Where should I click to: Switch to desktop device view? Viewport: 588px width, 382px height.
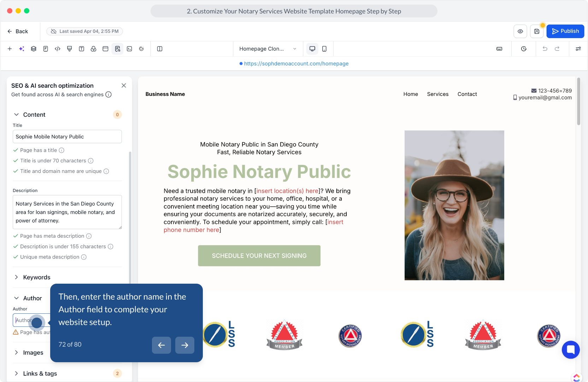click(312, 49)
